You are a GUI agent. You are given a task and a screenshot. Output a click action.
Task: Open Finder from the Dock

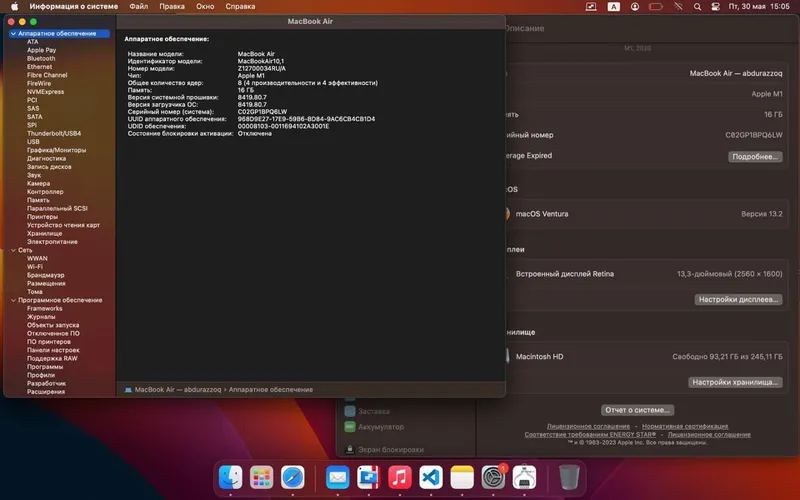pyautogui.click(x=231, y=478)
